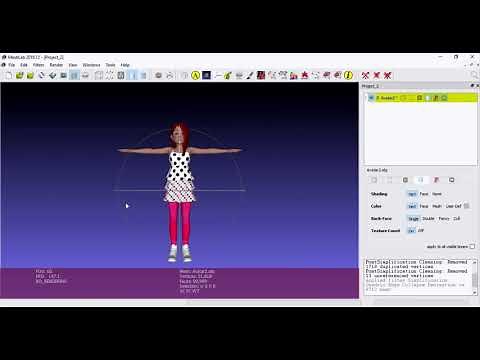Click the log panel scroll-down arrow
Screen dimensions: 480x360
tap(475, 293)
